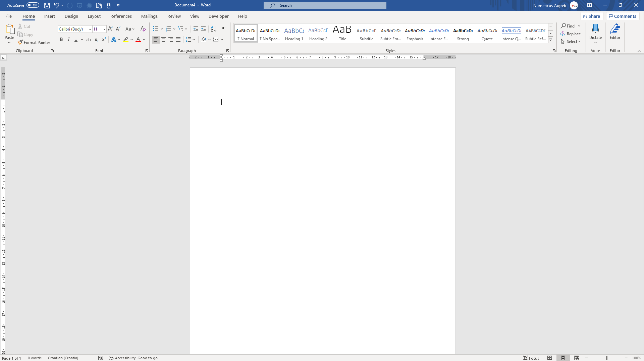The width and height of the screenshot is (644, 361).
Task: Click the Replace button
Action: point(571,34)
